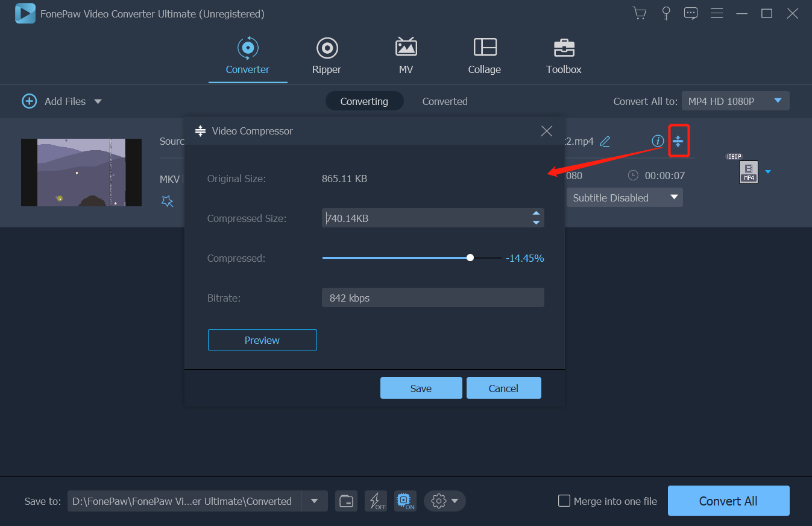Expand the Save to path dropdown

click(314, 501)
